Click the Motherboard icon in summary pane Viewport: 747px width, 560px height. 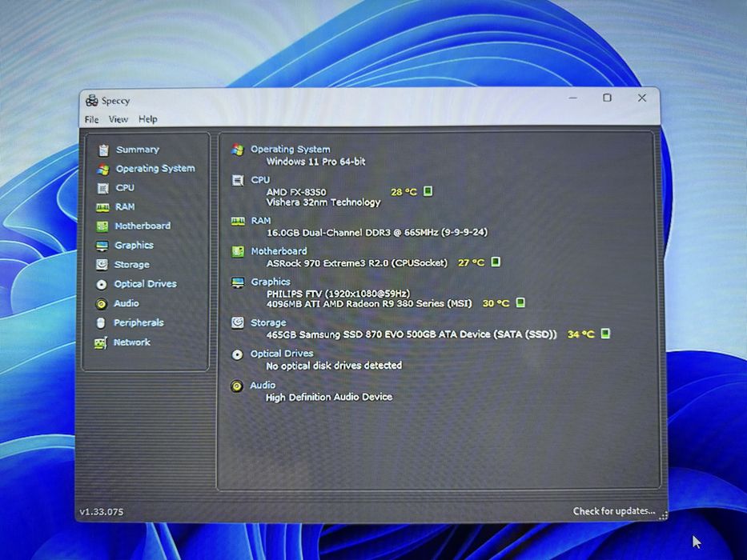click(x=237, y=251)
